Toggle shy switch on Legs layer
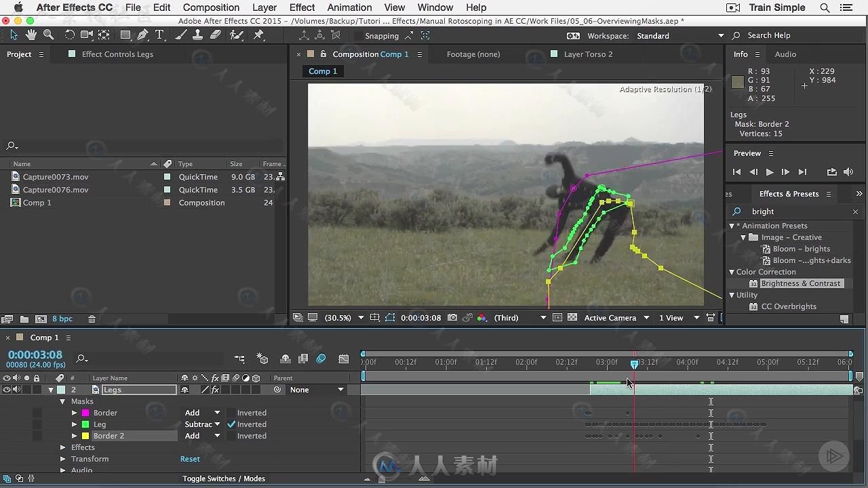 point(184,390)
